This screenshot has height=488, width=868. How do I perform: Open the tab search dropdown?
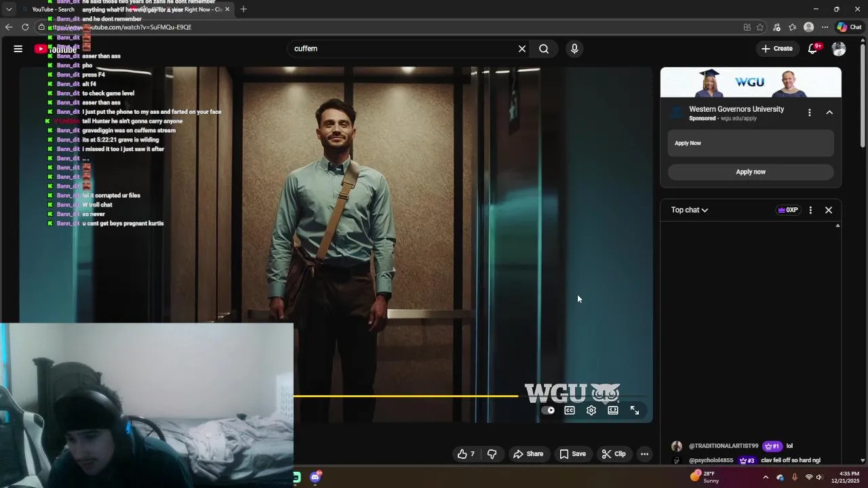pyautogui.click(x=9, y=9)
